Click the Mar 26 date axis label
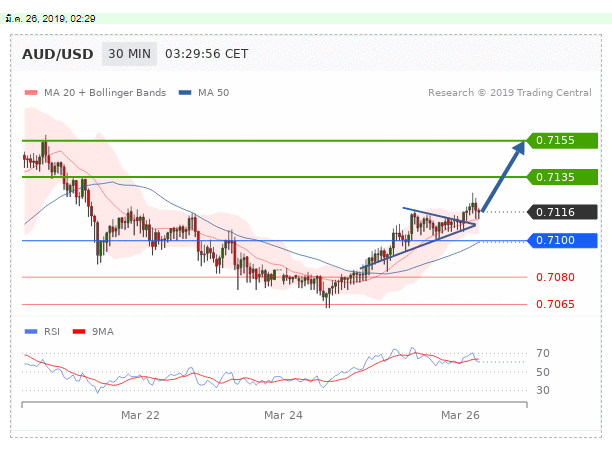This screenshot has width=612, height=450. [460, 415]
